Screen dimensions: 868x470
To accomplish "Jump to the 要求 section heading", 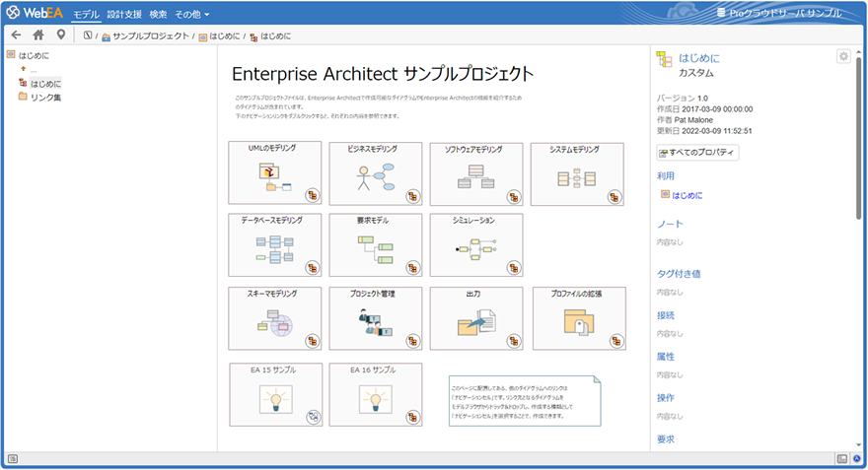I will click(666, 439).
